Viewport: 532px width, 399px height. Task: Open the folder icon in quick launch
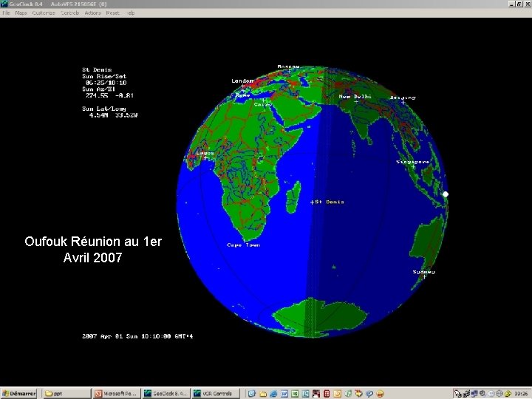pyautogui.click(x=262, y=394)
